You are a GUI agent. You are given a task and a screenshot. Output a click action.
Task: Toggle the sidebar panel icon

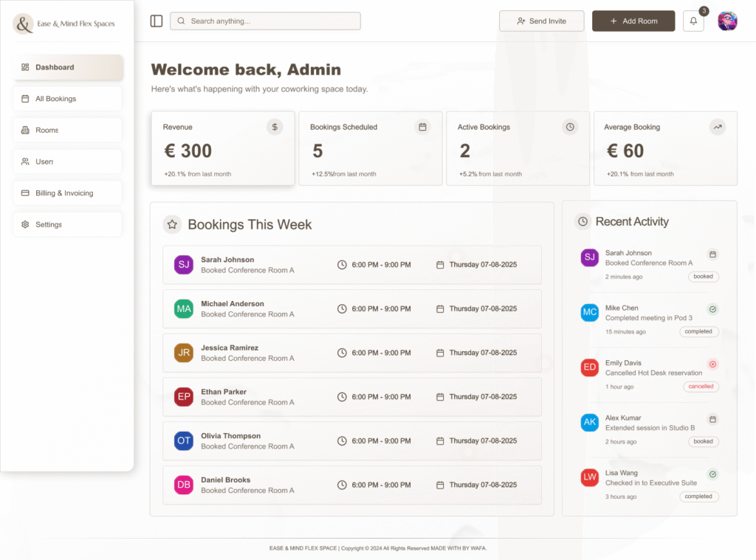tap(157, 21)
